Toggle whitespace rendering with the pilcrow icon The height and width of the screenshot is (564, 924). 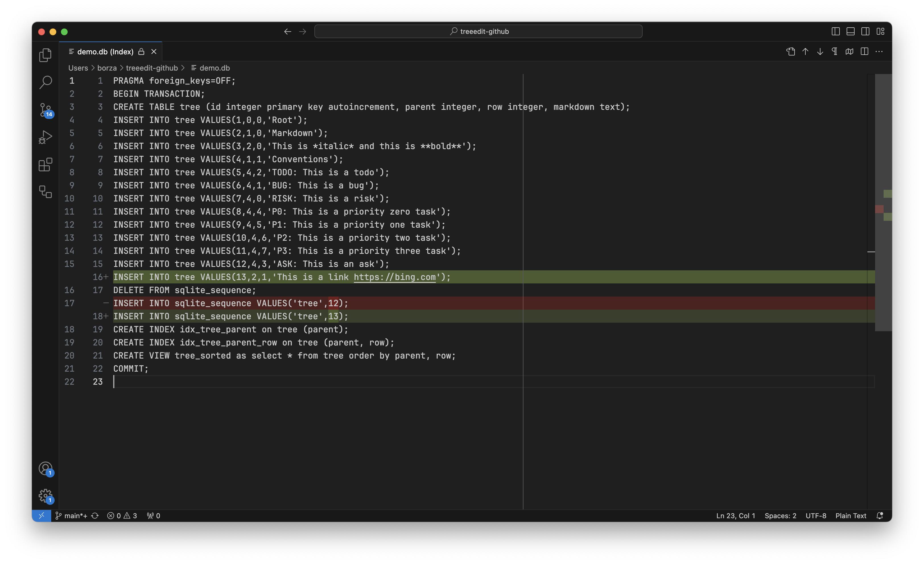point(834,52)
